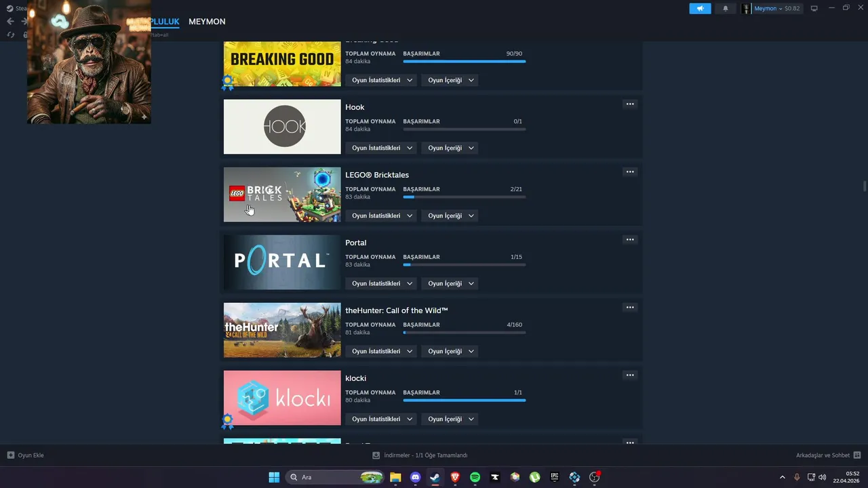Open the Hook game thumbnail
Image resolution: width=868 pixels, height=488 pixels.
[x=282, y=127]
